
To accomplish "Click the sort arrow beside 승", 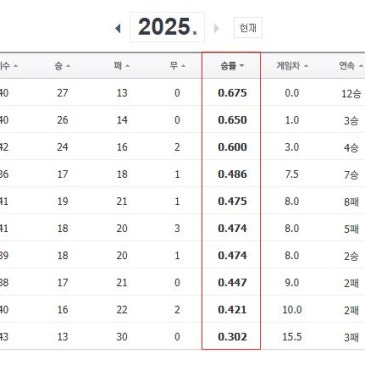I will pos(68,66).
